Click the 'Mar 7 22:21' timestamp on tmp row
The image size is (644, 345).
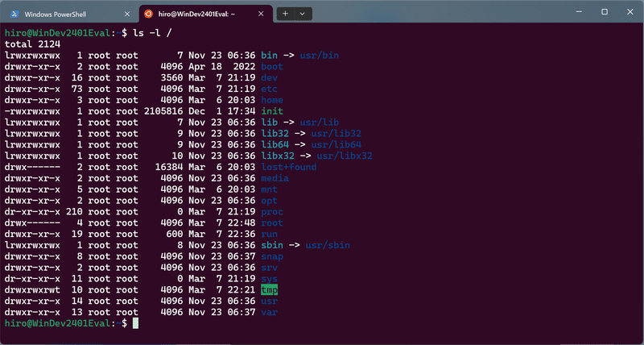tap(222, 290)
